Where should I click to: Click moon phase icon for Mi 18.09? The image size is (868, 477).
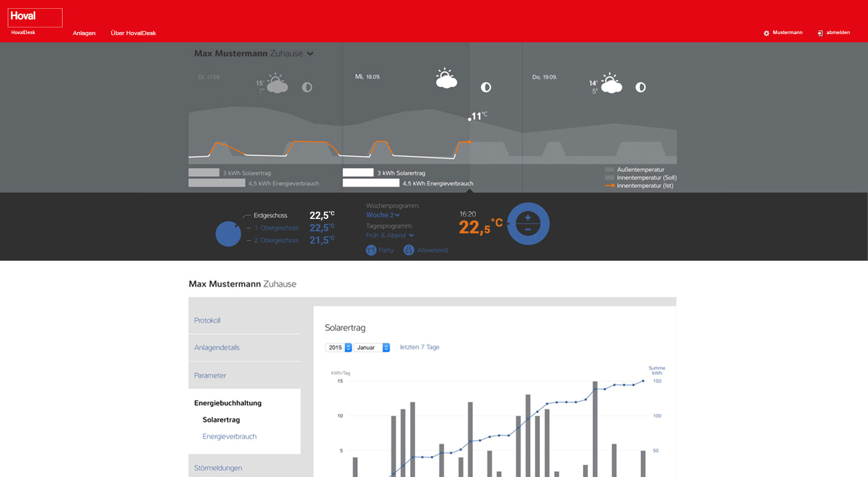coord(486,87)
